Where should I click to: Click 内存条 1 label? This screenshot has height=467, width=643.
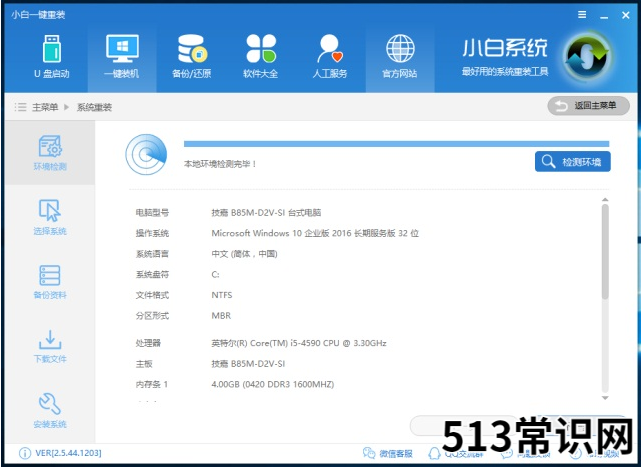click(152, 384)
